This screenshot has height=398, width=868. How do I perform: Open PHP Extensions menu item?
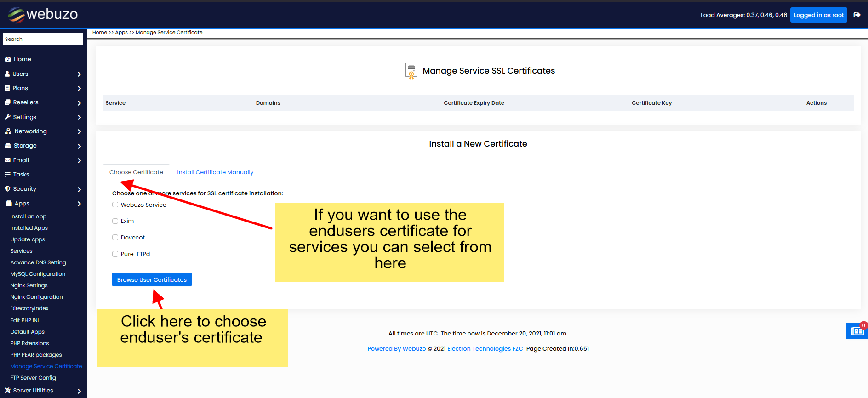tap(29, 343)
